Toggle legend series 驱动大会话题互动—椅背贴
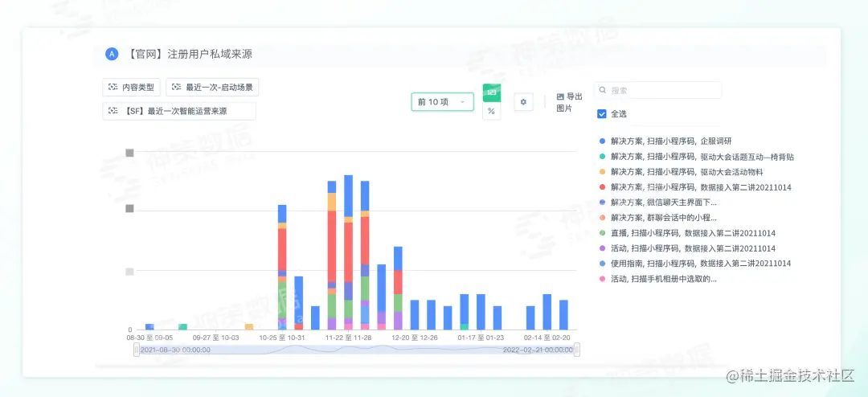 pyautogui.click(x=696, y=157)
